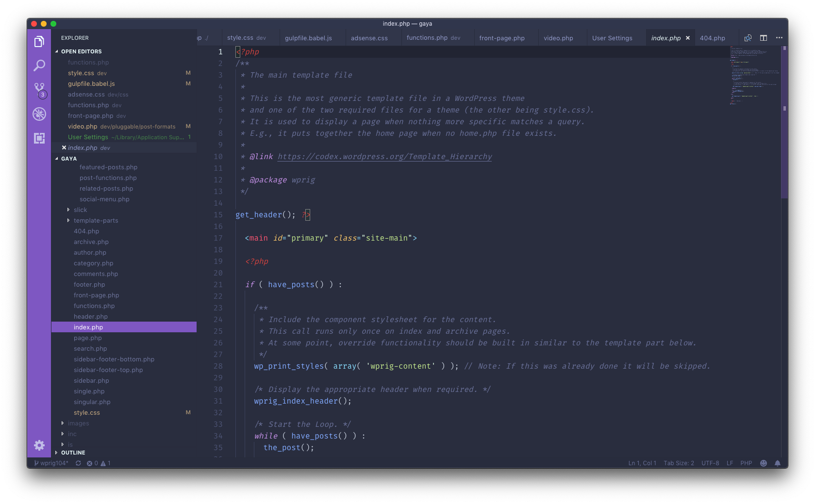Open the Search panel in the activity bar
This screenshot has width=815, height=504.
(39, 65)
